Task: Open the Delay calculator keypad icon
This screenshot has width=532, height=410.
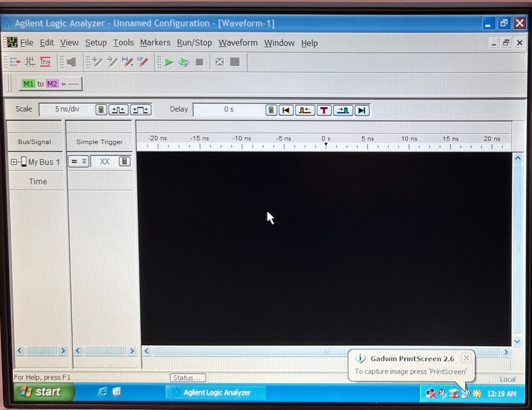Action: tap(271, 110)
